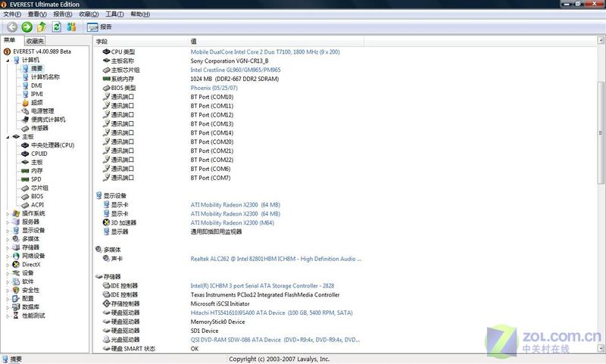Click the Up level arrow icon

[x=42, y=27]
